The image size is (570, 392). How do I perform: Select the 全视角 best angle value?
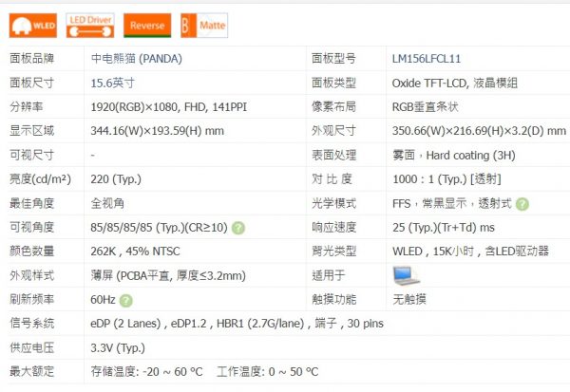107,203
